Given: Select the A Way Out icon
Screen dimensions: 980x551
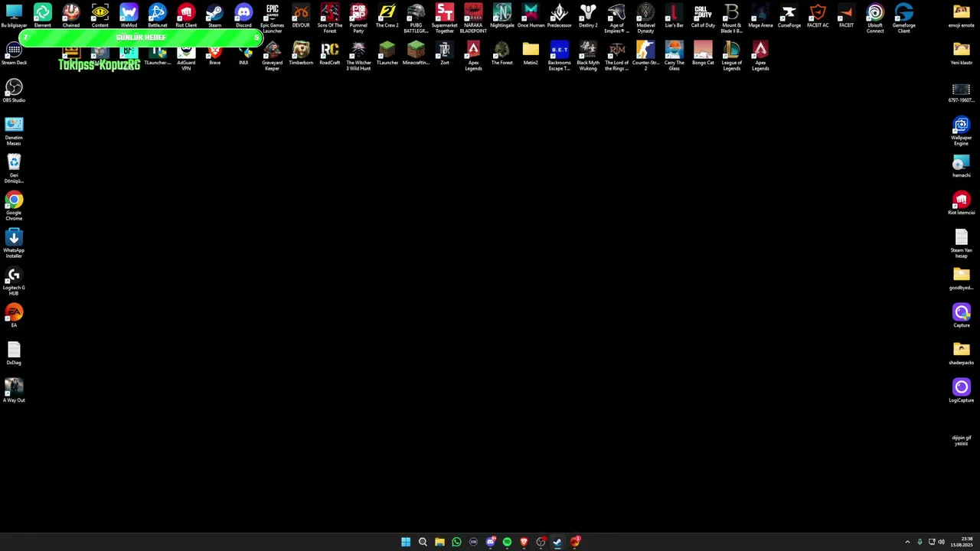Looking at the screenshot, I should tap(14, 391).
